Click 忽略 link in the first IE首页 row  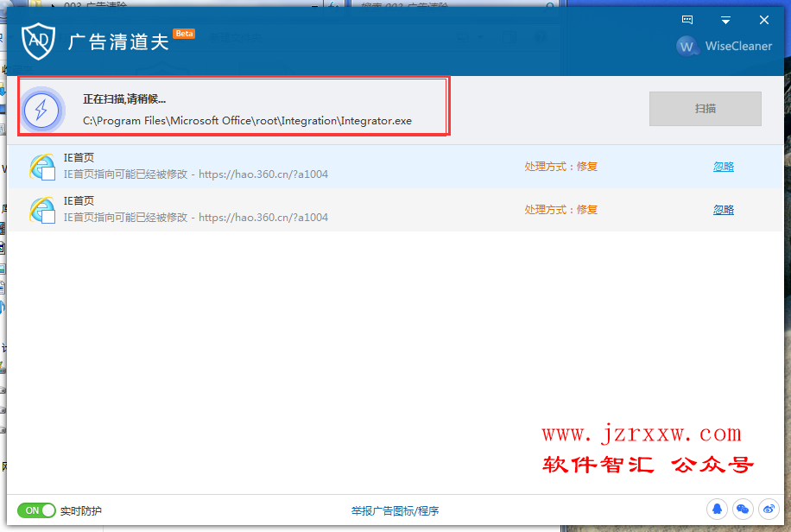pos(724,167)
